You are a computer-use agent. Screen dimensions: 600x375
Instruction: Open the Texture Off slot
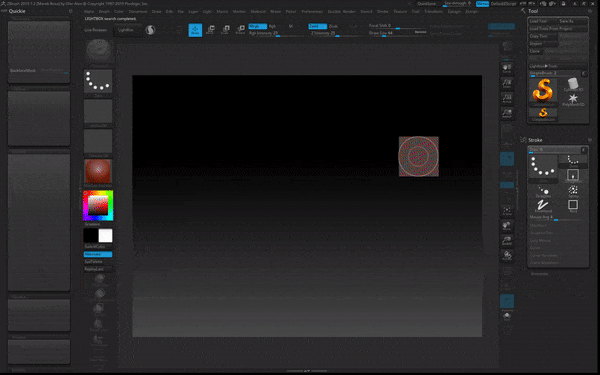point(98,141)
